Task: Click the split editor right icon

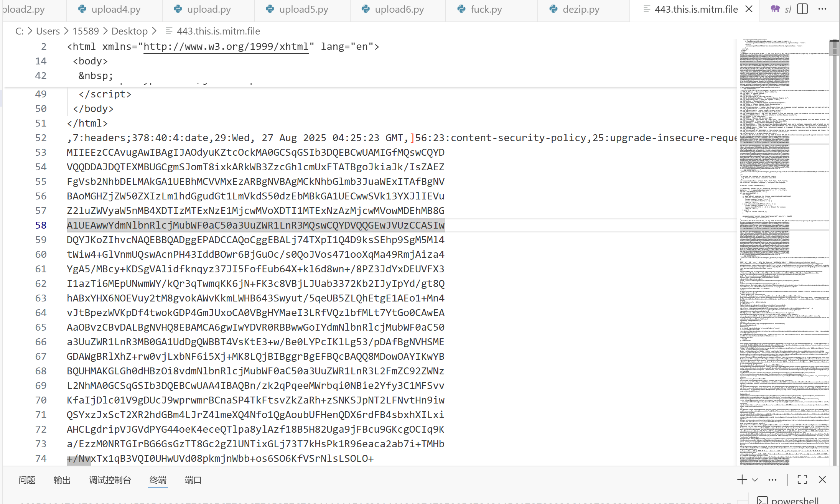Action: pos(802,9)
